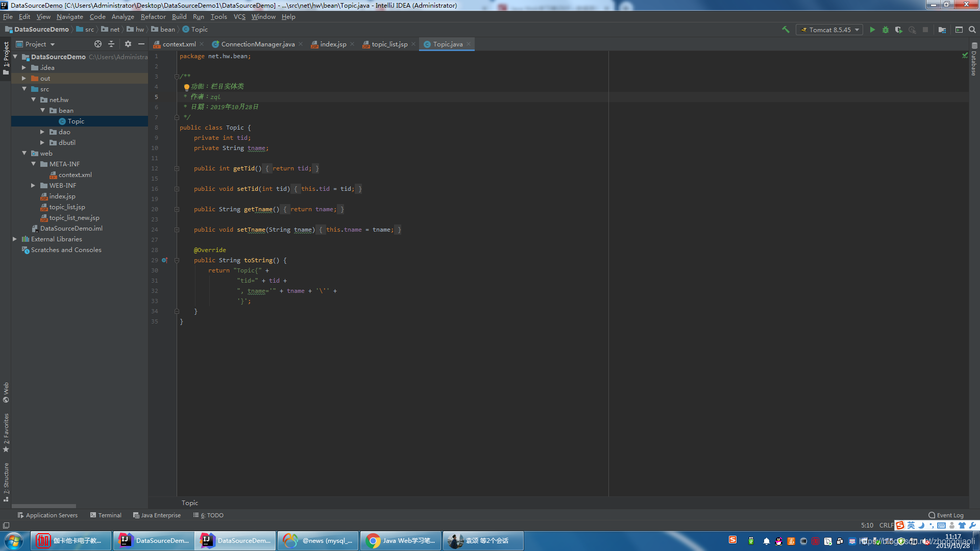Image resolution: width=980 pixels, height=551 pixels.
Task: Toggle the Database tool window
Action: (974, 60)
